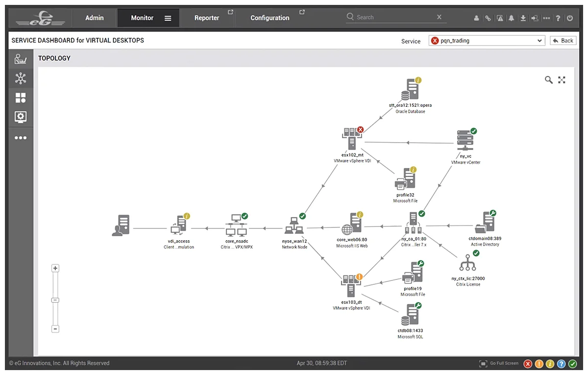Filter by red critical status icon
Image resolution: width=588 pixels, height=375 pixels.
pos(528,364)
